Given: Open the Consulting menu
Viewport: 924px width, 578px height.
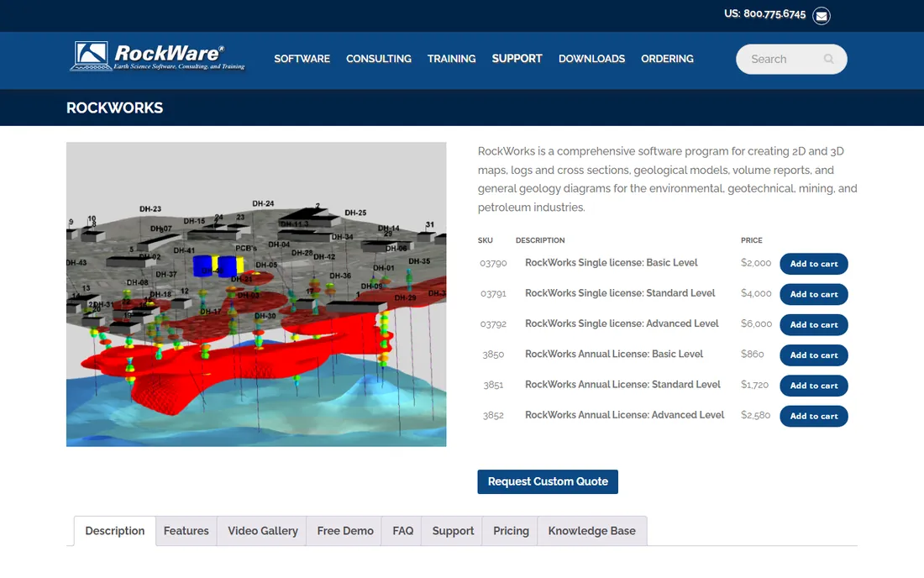Looking at the screenshot, I should (x=378, y=59).
